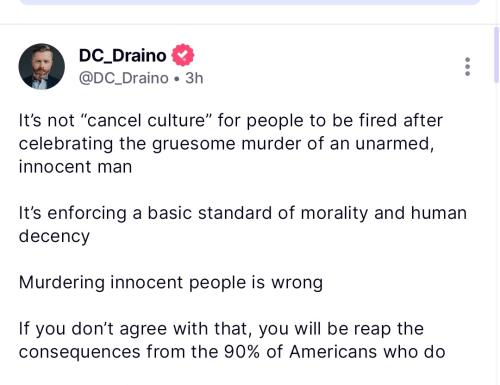
Task: Click "Murdering innocent people is wrong" sentence
Action: coord(171,283)
